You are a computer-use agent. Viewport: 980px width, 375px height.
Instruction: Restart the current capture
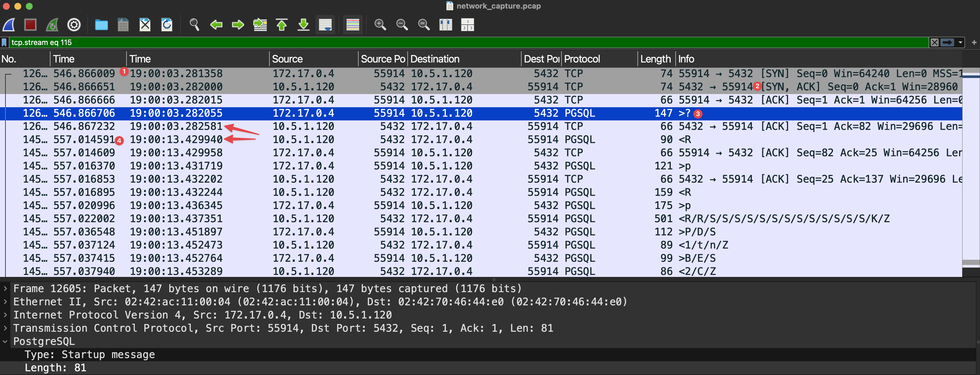tap(52, 25)
